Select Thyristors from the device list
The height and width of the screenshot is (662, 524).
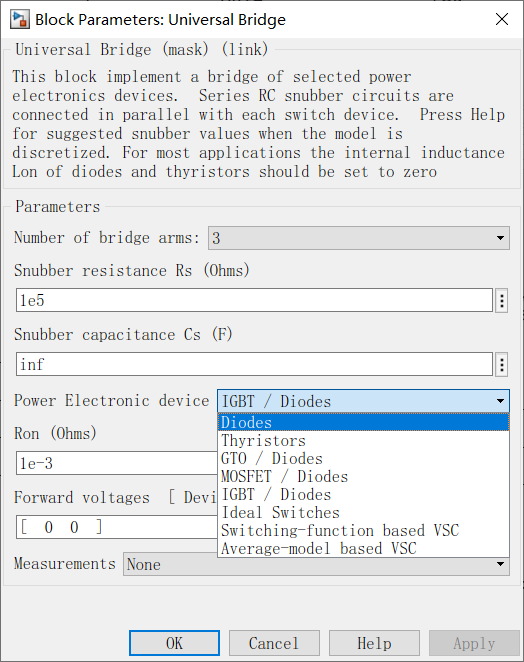pos(363,440)
